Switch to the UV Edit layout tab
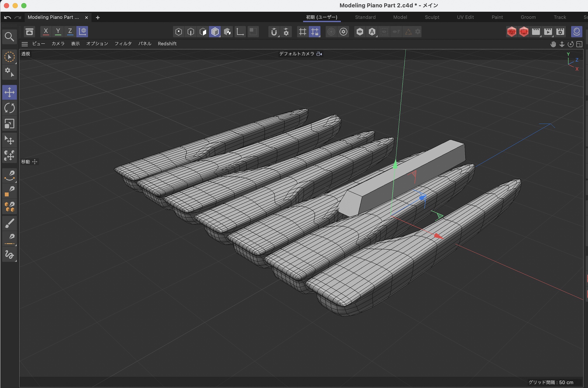Screen dimensions: 588x388 point(465,17)
